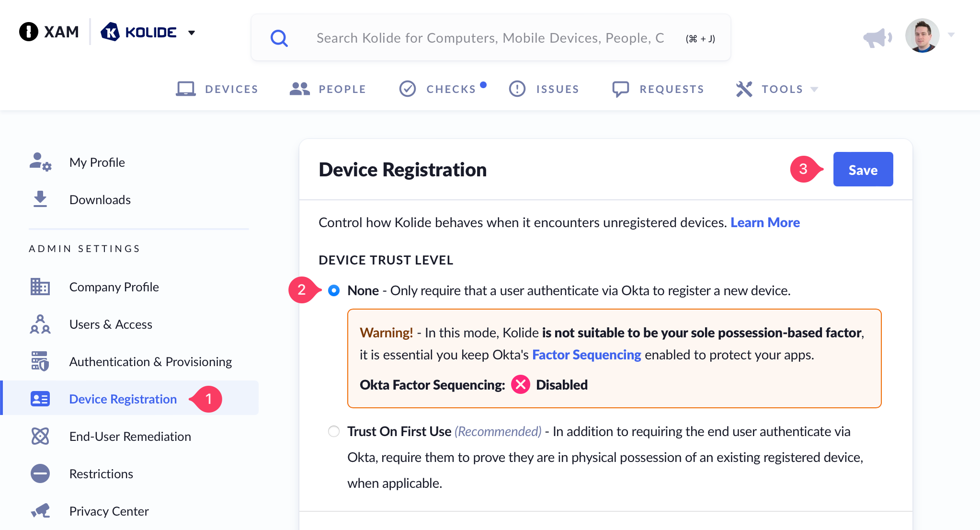The image size is (980, 530).
Task: Open the Issues navigation tab
Action: click(x=544, y=89)
